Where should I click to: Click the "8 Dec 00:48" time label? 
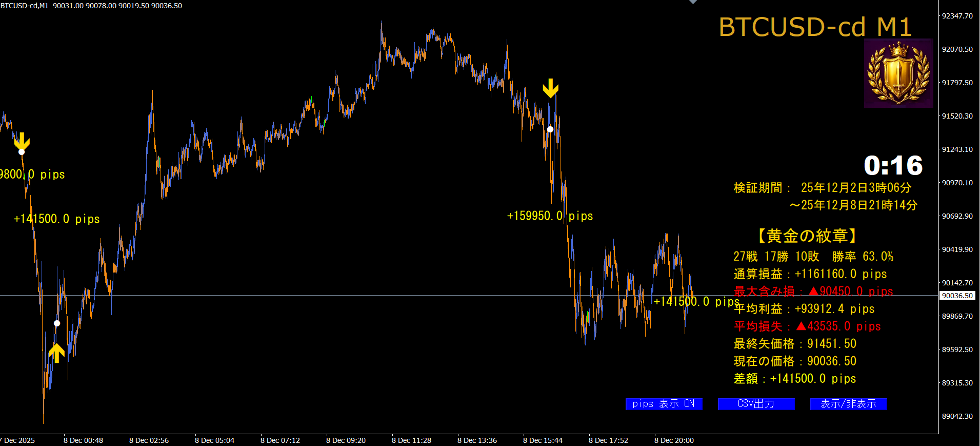pyautogui.click(x=83, y=440)
